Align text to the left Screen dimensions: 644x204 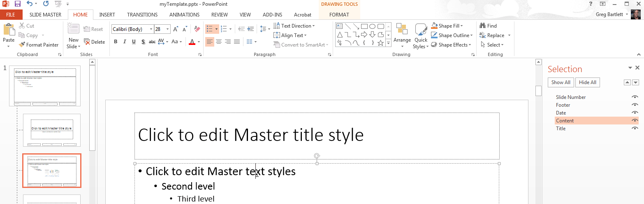click(x=210, y=42)
